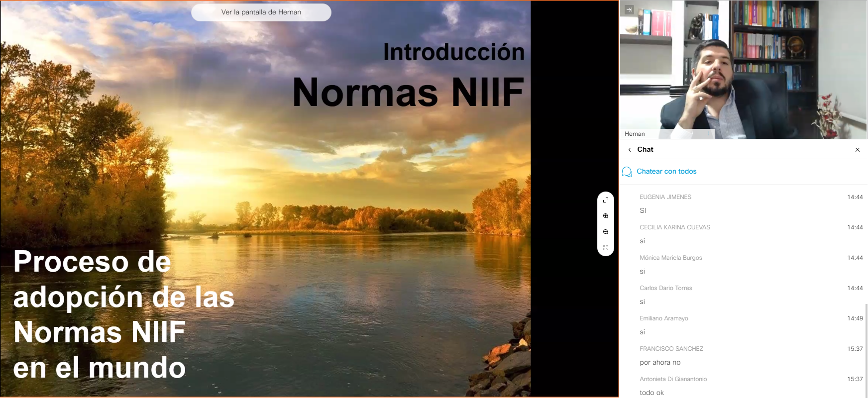The image size is (868, 398).
Task: Click the 15:37 timestamp beside FRANCISCO SANCHEZ
Action: tap(855, 349)
